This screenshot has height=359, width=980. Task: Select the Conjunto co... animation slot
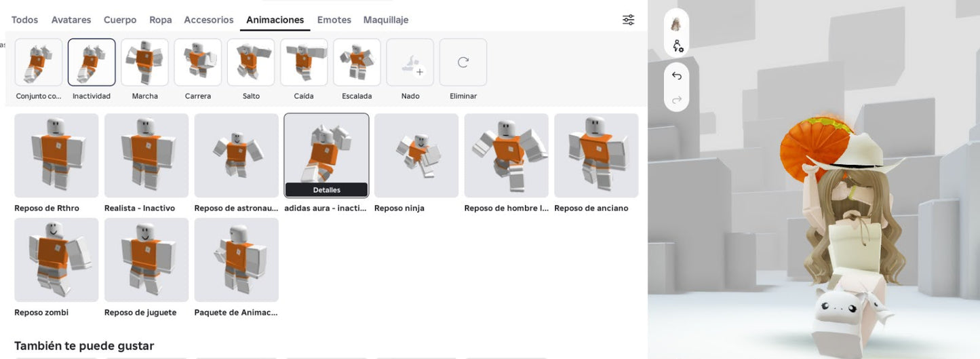pos(39,62)
